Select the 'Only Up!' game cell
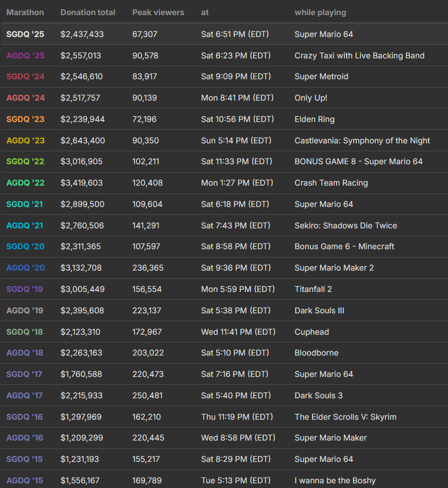 tap(311, 97)
